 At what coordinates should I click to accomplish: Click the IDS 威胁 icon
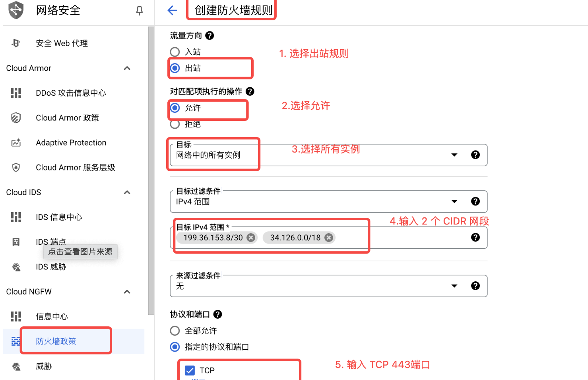click(16, 267)
